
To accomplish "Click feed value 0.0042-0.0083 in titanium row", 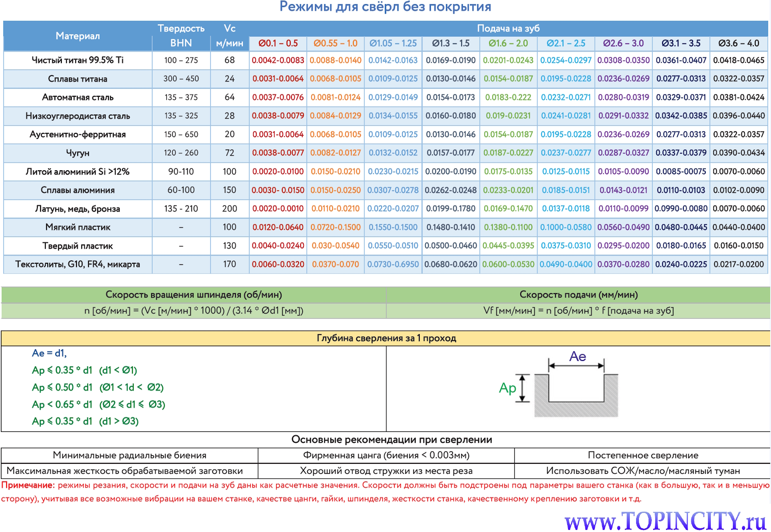I will 278,60.
